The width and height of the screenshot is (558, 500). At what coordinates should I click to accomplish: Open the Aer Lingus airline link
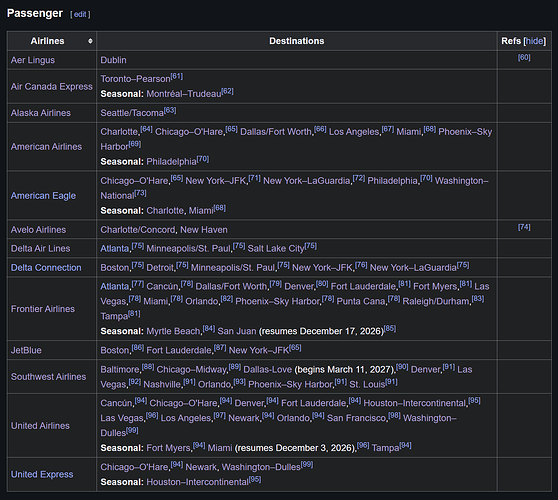pos(33,60)
